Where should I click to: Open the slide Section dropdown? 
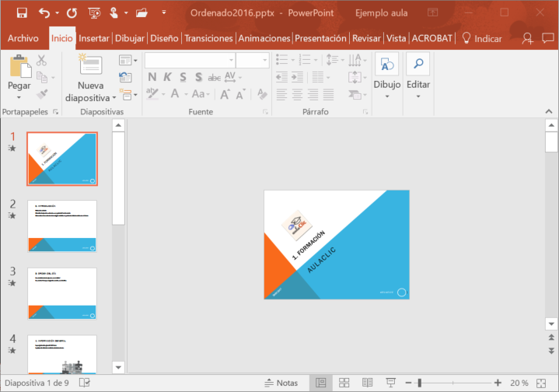[128, 95]
